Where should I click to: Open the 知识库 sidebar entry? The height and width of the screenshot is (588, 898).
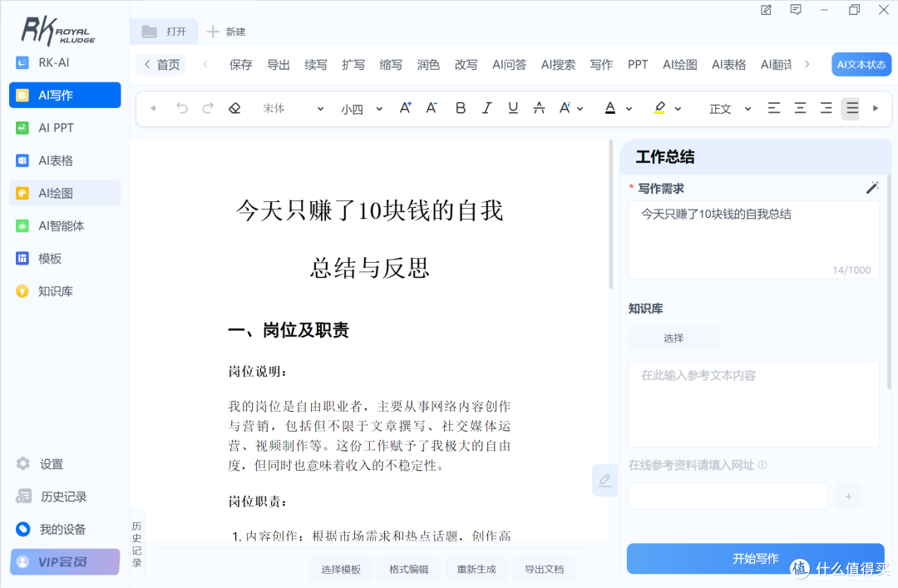tap(65, 291)
